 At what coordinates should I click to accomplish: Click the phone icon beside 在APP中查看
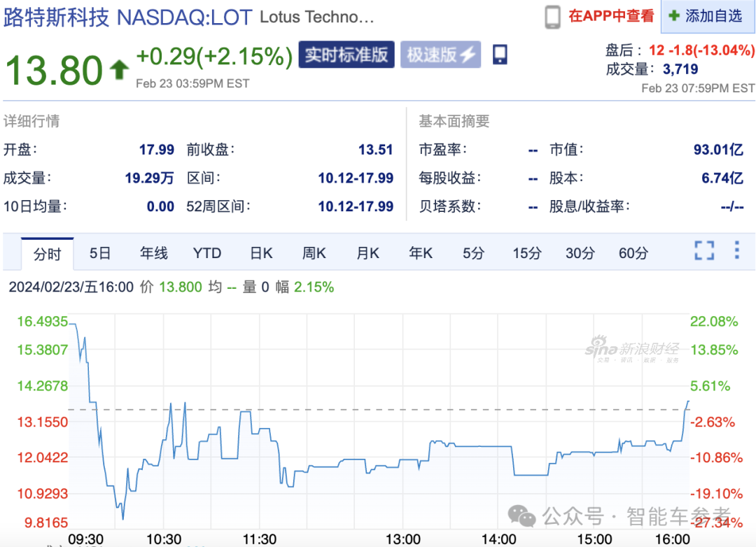click(x=552, y=17)
